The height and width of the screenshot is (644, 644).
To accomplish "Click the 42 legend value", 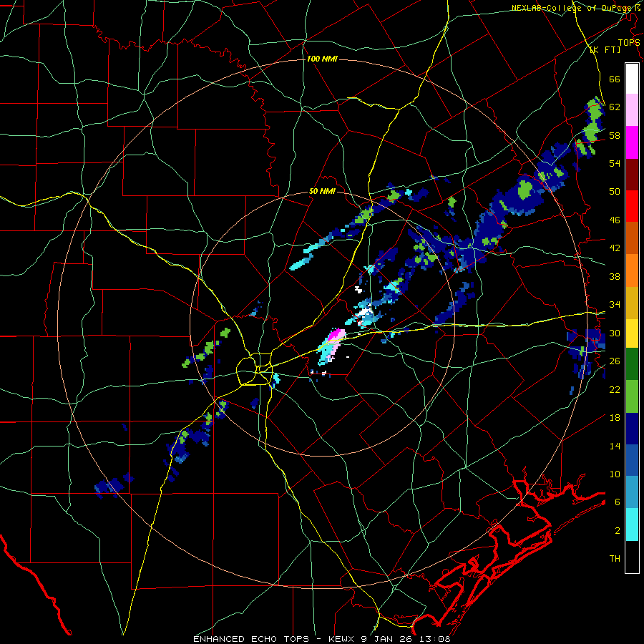I will [615, 248].
